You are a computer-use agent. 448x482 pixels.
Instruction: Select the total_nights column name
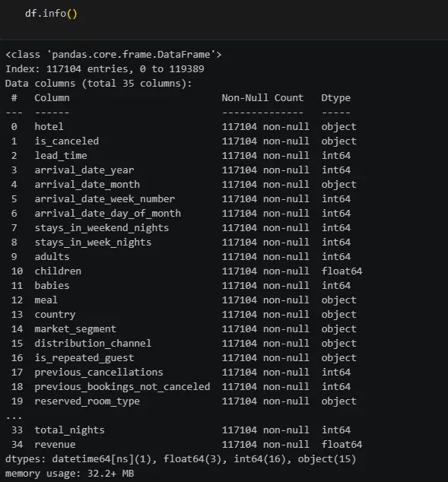click(69, 430)
